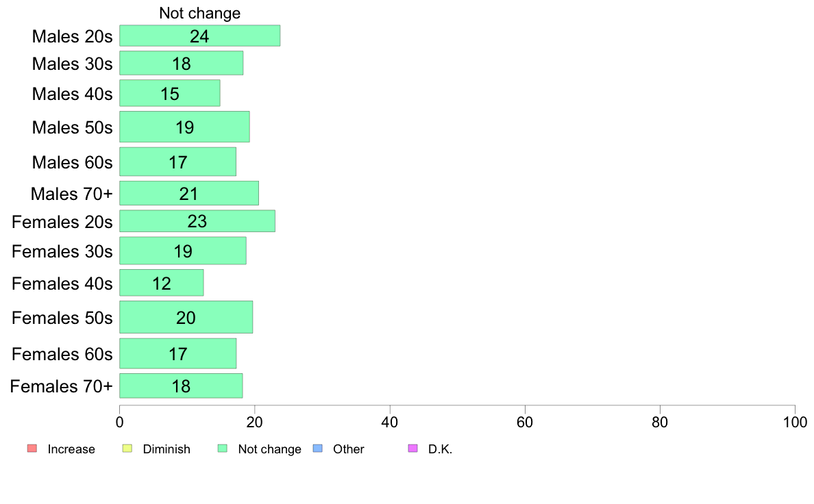Click the red Increase legend swatch
Viewport: 814px width, 504px height.
click(32, 449)
